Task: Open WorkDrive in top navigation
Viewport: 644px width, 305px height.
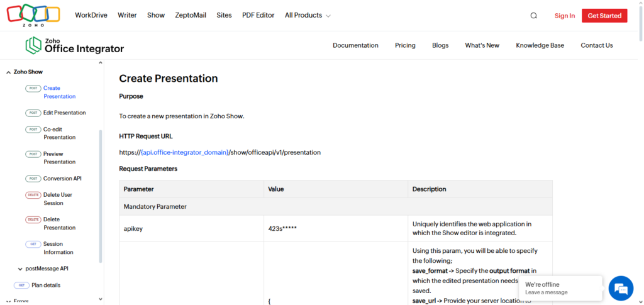Action: tap(91, 15)
